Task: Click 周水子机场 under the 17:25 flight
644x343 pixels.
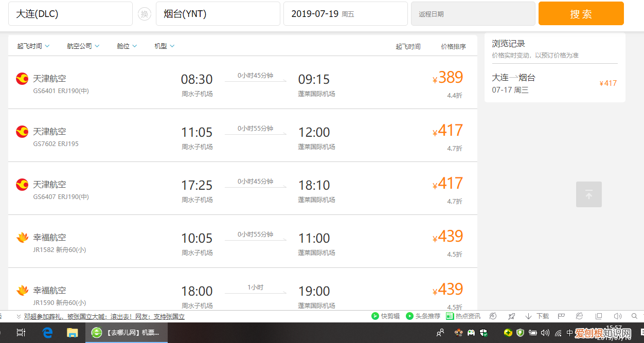Action: tap(197, 200)
